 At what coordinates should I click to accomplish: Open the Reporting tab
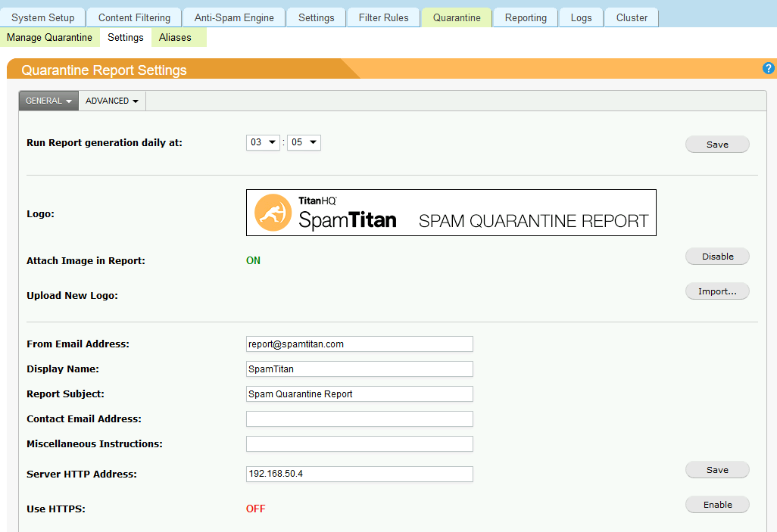526,18
